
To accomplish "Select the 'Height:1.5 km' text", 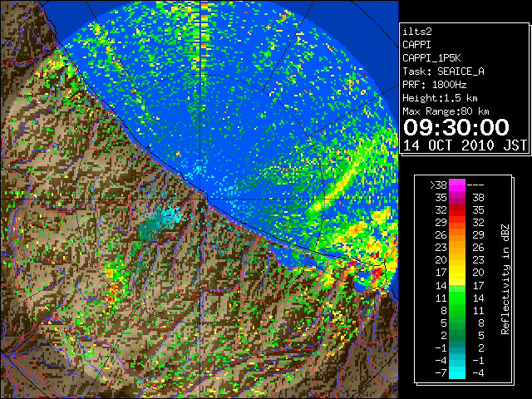I will 440,98.
